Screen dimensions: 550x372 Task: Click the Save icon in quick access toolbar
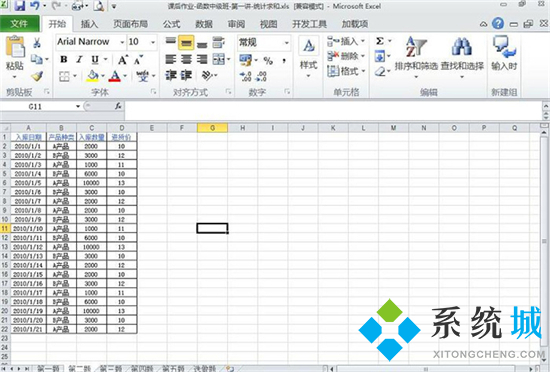[19, 6]
